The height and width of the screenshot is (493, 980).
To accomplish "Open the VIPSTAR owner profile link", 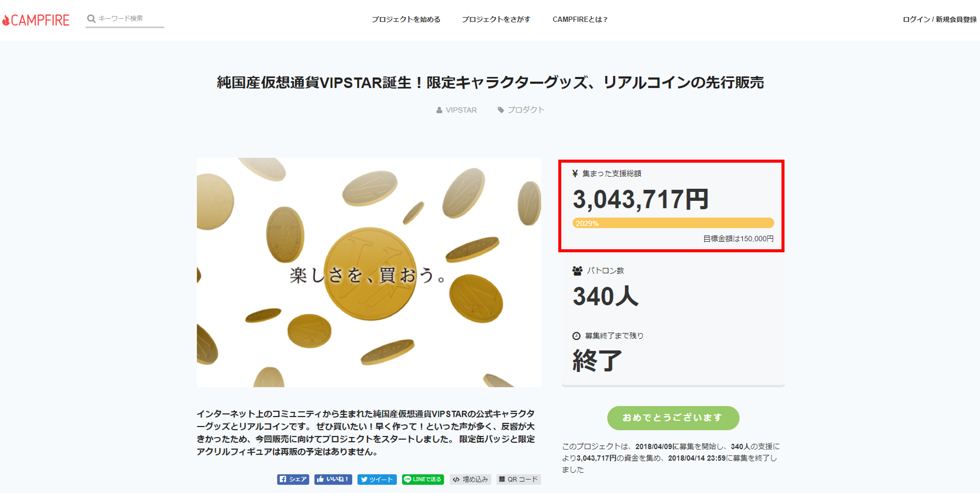I will click(x=461, y=110).
